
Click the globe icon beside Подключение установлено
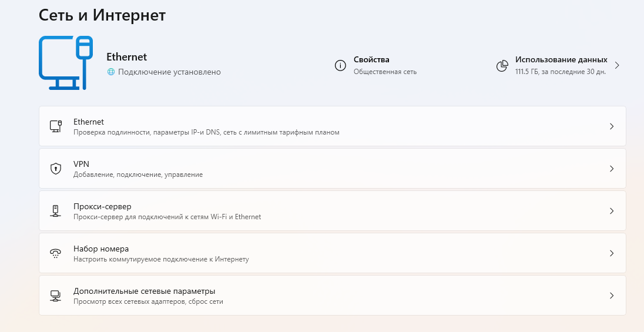[110, 72]
